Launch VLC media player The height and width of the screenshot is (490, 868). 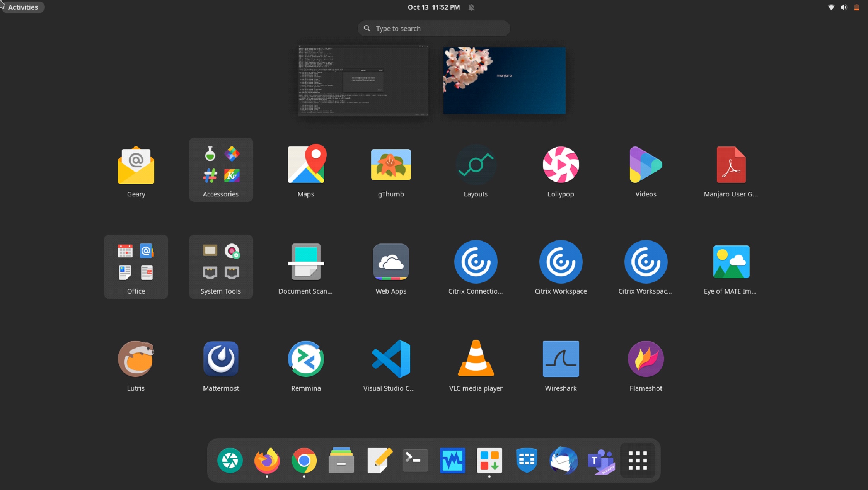pyautogui.click(x=476, y=359)
